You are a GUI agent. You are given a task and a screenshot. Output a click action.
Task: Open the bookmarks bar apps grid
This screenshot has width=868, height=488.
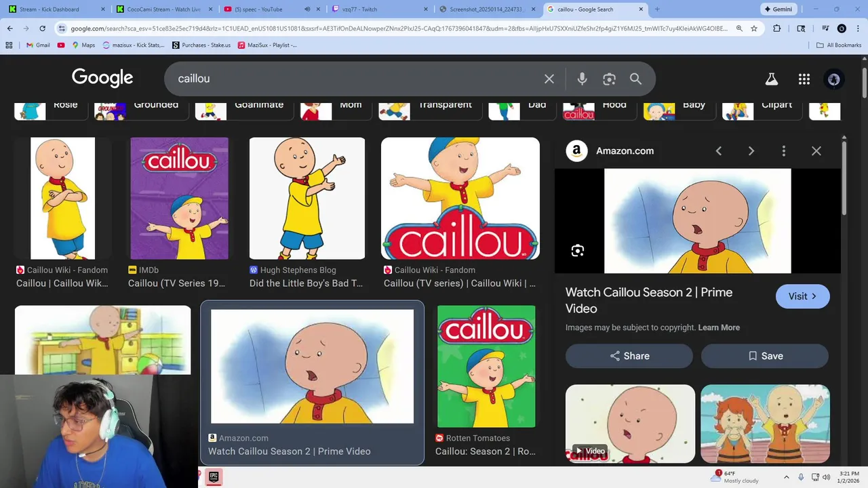click(x=9, y=45)
